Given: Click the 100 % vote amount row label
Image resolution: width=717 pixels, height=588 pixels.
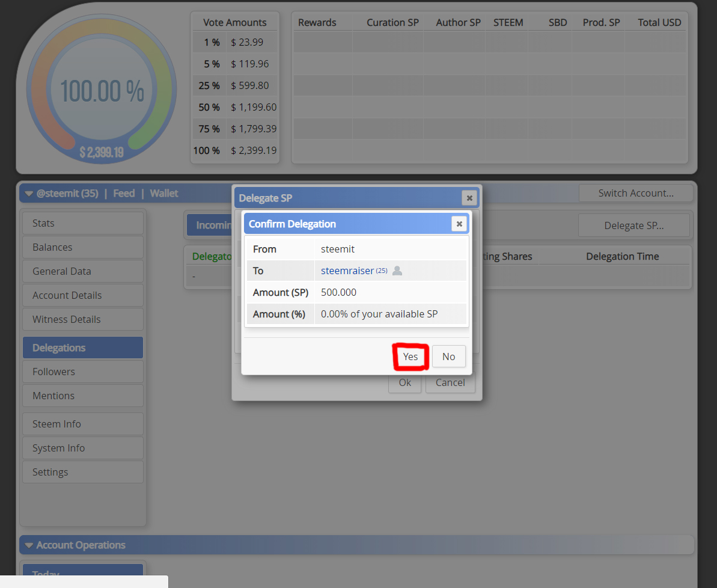Looking at the screenshot, I should [x=206, y=150].
